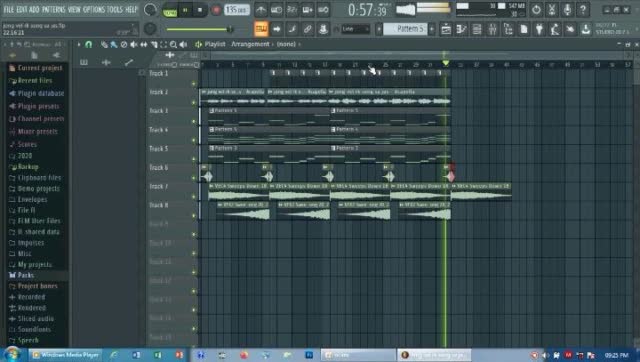Mute Track 1 via its green dot
This screenshot has width=640, height=362.
coord(194,84)
